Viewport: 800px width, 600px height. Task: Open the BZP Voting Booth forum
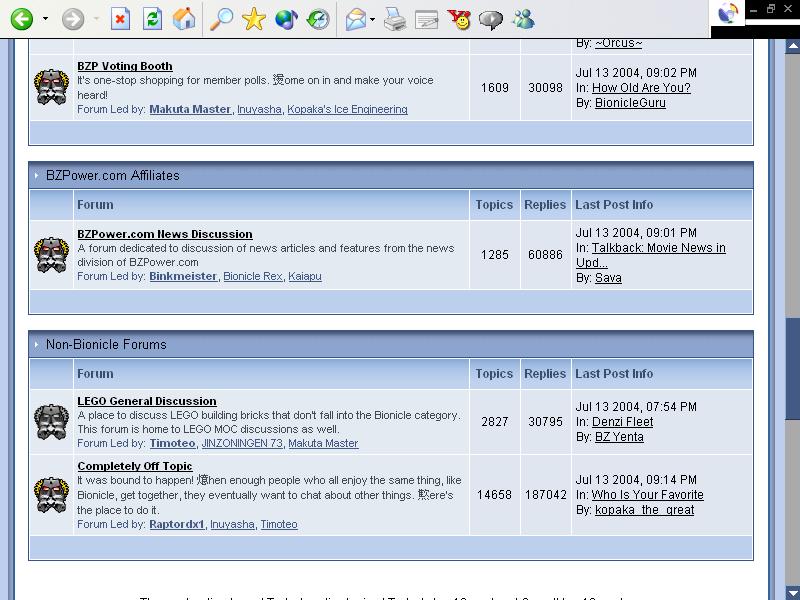[x=124, y=66]
